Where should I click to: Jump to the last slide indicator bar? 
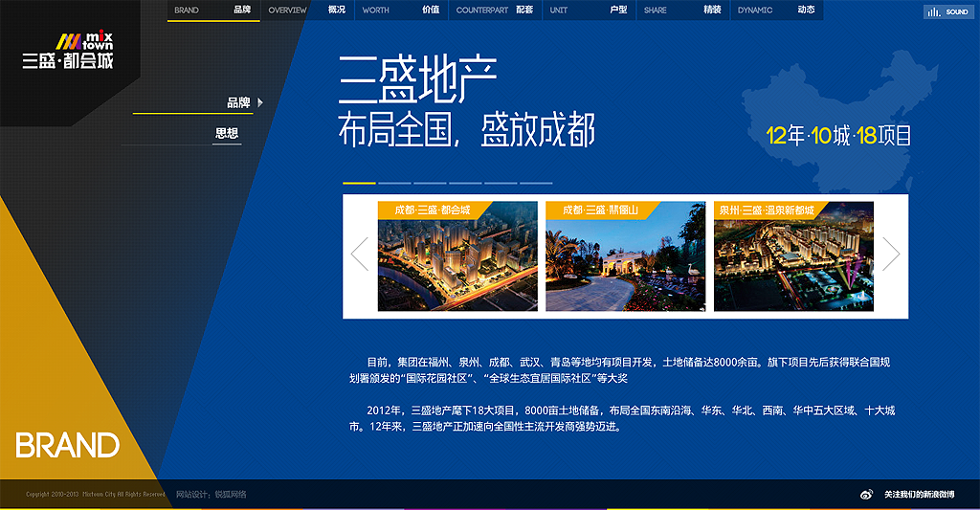pyautogui.click(x=536, y=183)
